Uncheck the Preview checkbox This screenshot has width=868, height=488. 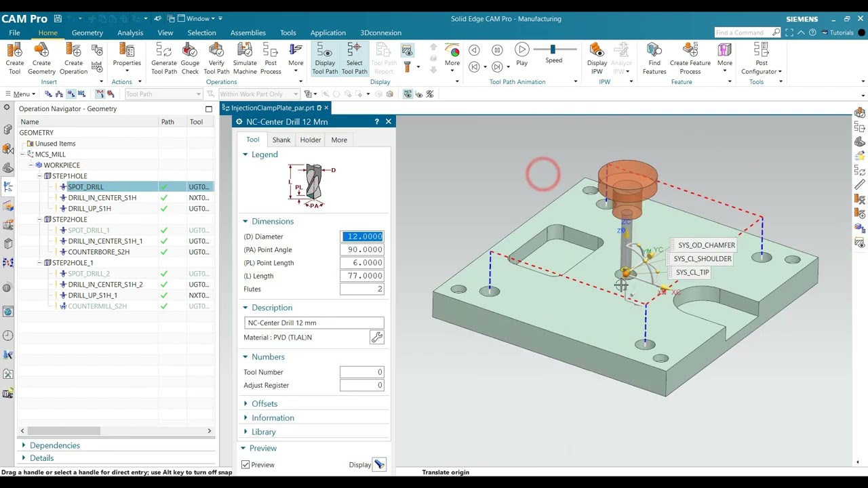(x=245, y=465)
